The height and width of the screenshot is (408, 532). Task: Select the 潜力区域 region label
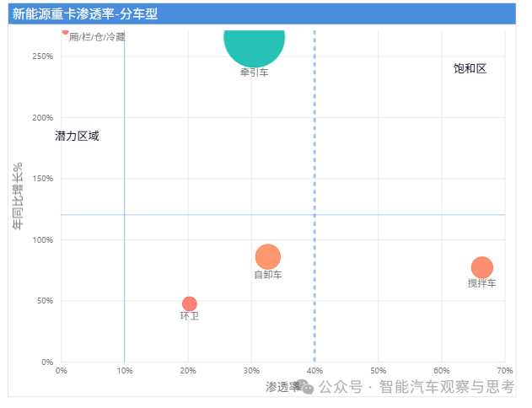tap(77, 136)
